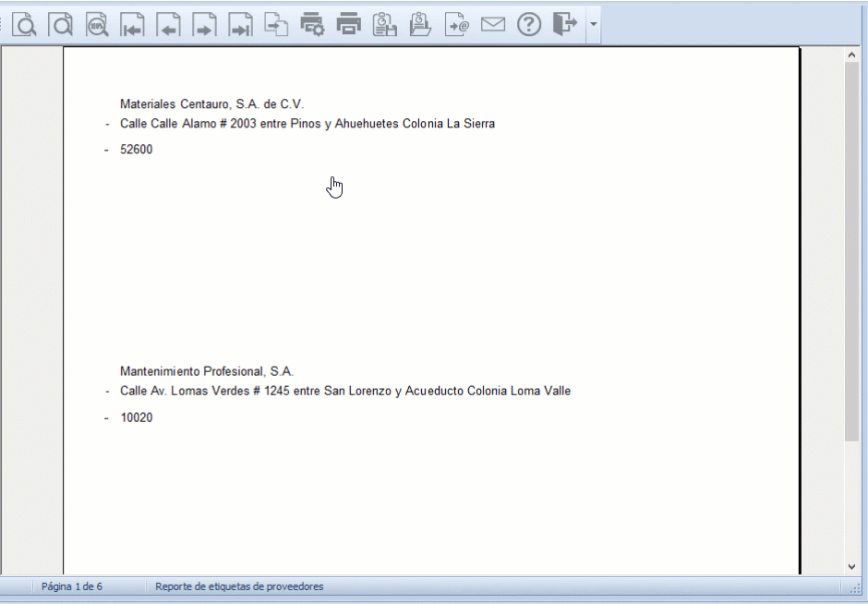868x604 pixels.
Task: Open the load report tray icon
Action: click(x=420, y=25)
